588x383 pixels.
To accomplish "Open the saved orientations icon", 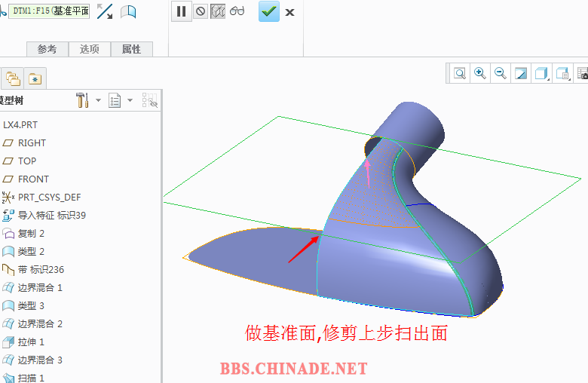I will [562, 73].
